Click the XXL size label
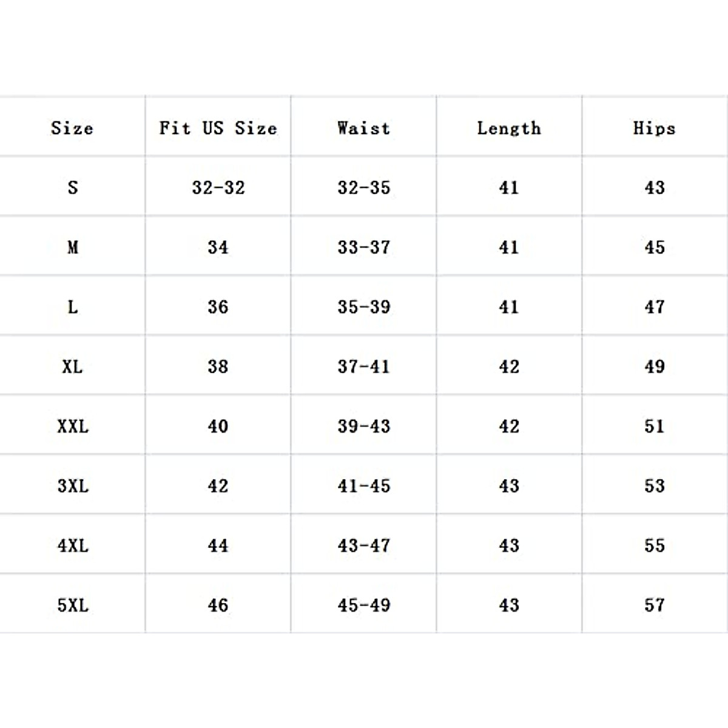 73,426
